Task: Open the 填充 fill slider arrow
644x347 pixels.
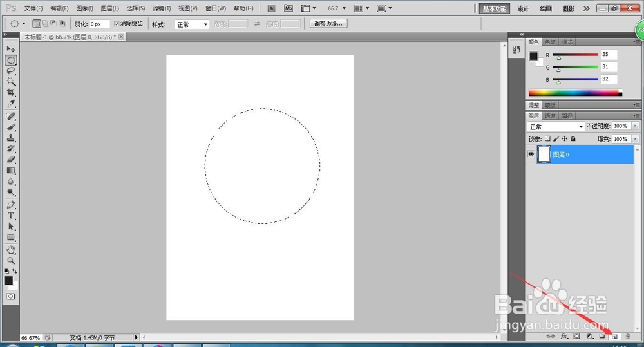Action: point(636,139)
